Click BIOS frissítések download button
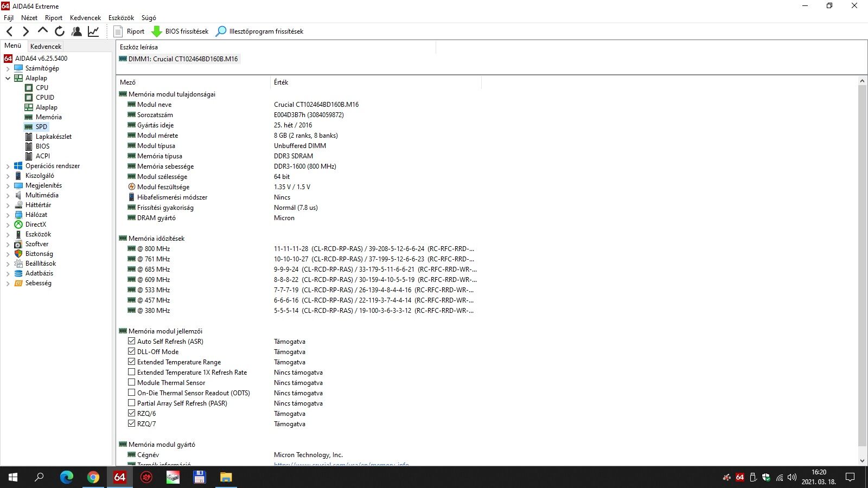Viewport: 868px width, 488px height. tap(180, 31)
